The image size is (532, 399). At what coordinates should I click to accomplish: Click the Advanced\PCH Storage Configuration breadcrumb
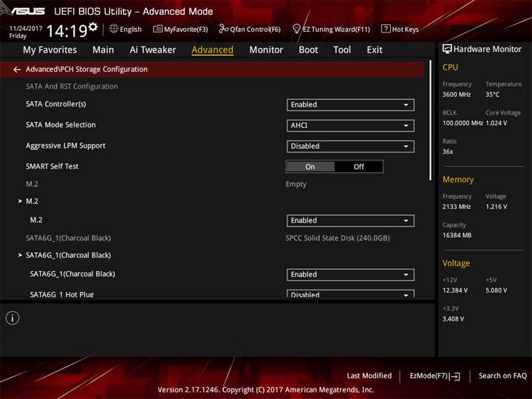(x=86, y=69)
